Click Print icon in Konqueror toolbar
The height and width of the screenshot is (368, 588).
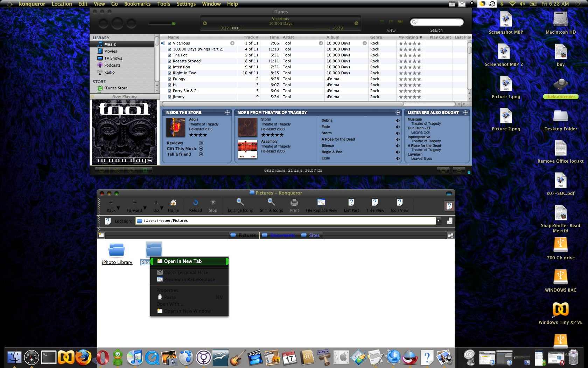[294, 203]
